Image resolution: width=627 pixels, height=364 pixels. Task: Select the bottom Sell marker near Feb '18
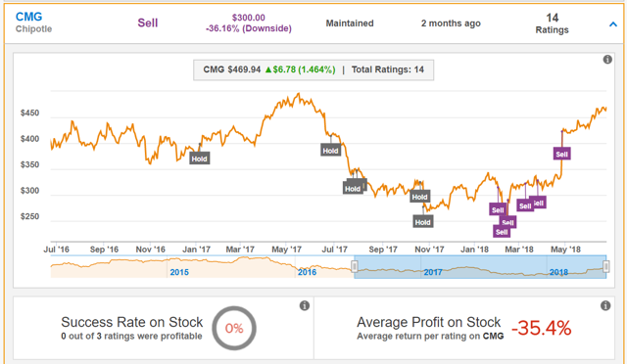(502, 231)
